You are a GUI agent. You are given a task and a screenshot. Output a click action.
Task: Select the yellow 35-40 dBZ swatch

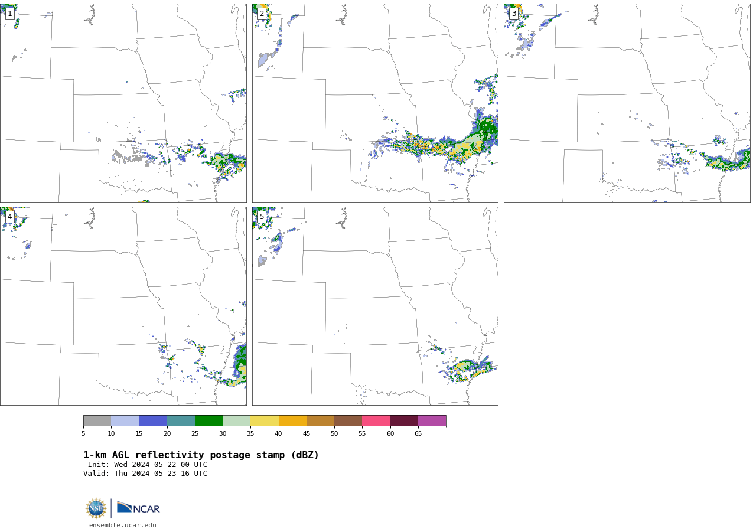tap(265, 421)
